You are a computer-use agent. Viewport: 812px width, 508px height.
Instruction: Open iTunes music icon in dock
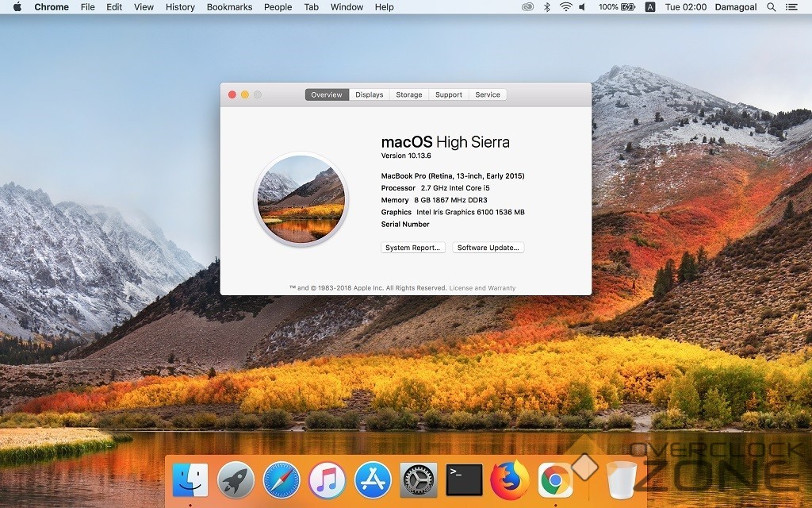327,479
